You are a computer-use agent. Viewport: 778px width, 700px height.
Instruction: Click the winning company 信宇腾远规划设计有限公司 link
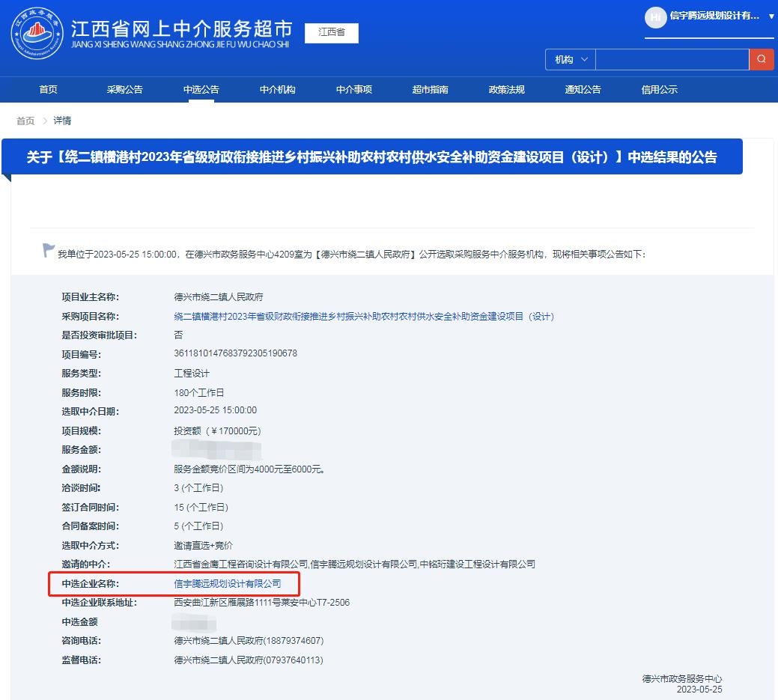point(227,583)
